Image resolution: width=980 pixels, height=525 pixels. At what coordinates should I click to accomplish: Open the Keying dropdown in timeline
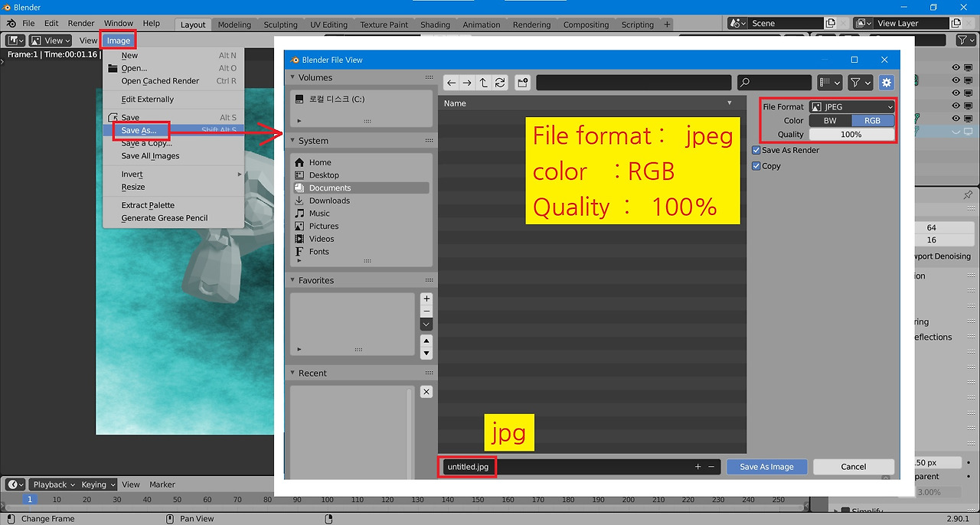(x=98, y=484)
